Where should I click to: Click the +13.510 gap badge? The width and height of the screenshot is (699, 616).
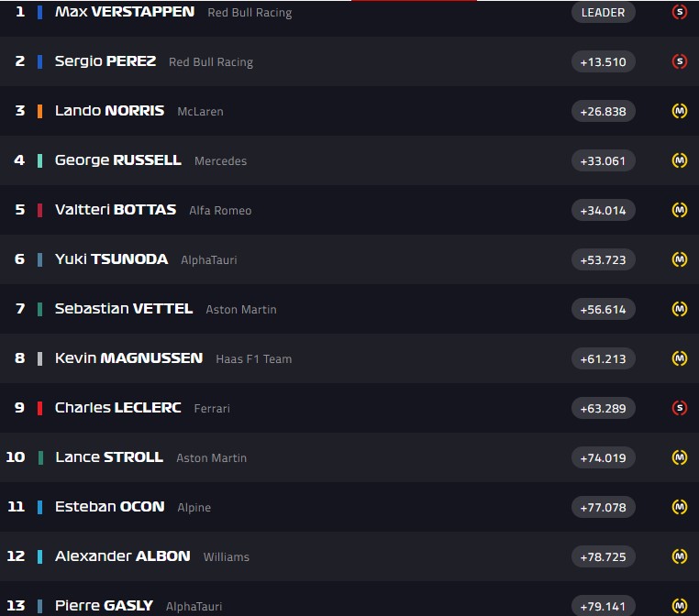coord(603,62)
